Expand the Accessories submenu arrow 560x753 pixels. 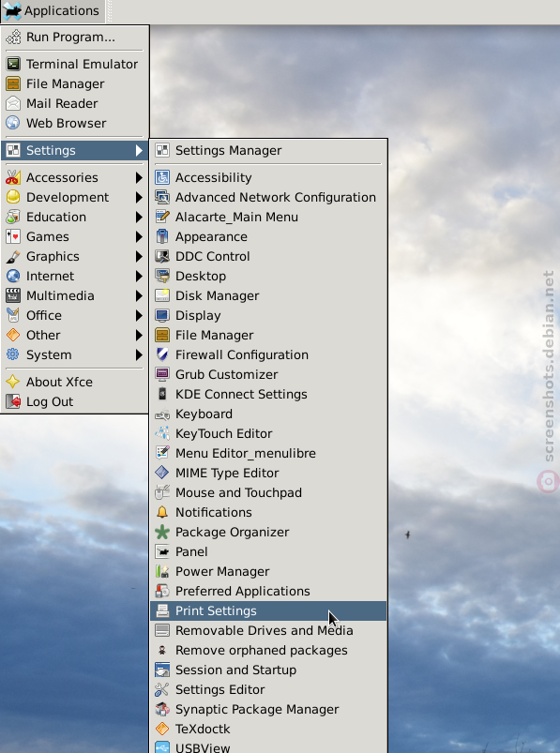(x=139, y=177)
